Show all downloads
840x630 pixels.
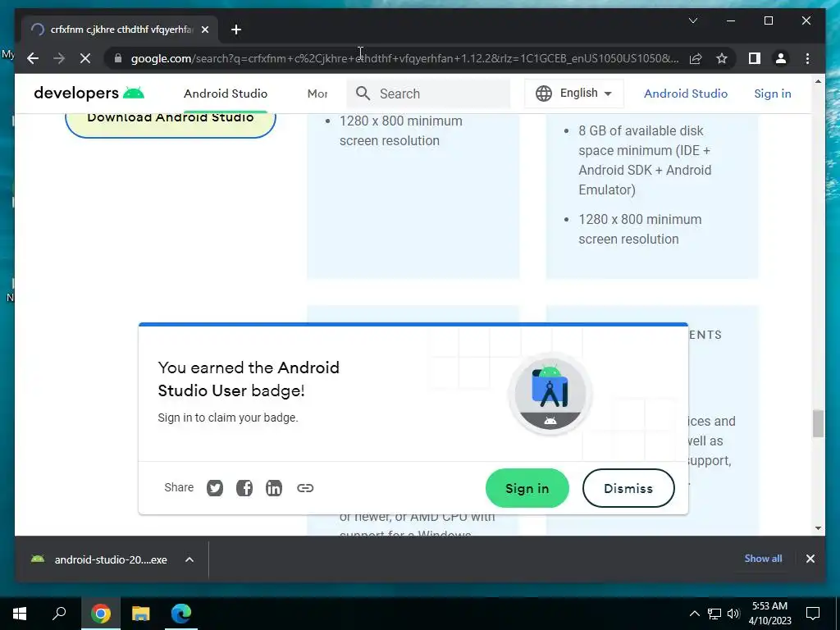point(763,559)
